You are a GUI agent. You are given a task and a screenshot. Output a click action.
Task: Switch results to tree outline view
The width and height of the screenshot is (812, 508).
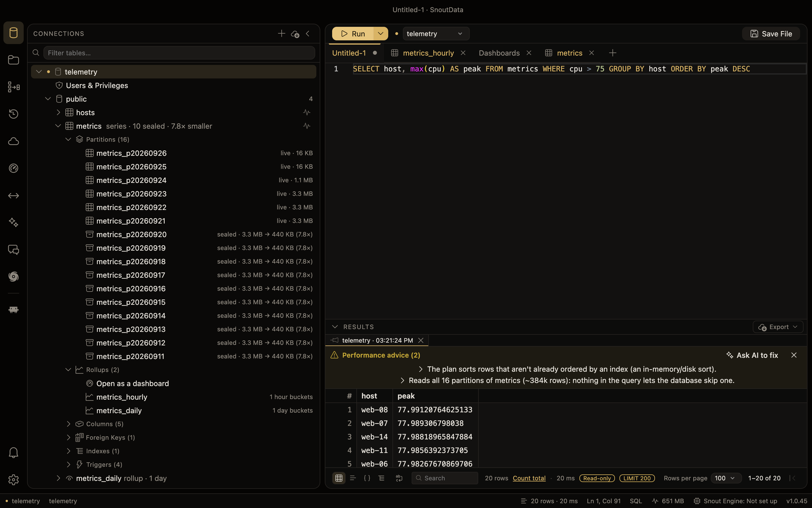[x=381, y=478]
